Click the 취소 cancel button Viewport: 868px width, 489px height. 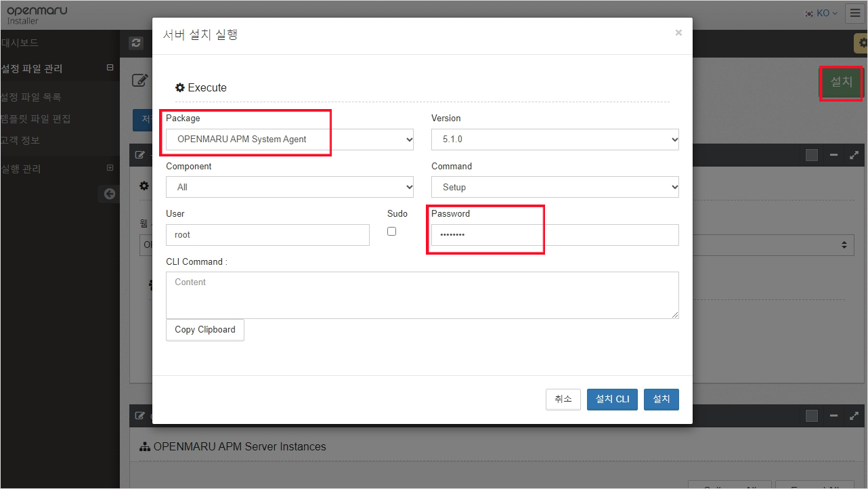[x=563, y=400]
